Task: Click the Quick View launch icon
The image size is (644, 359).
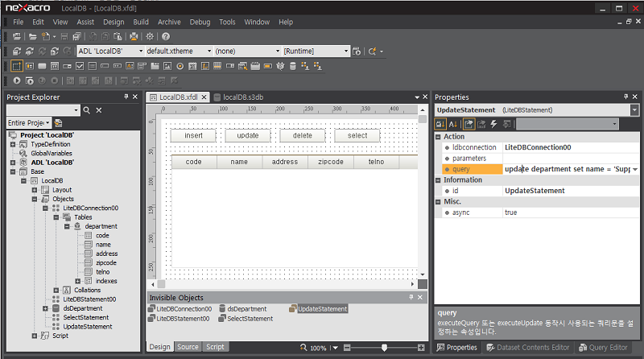Action: [x=29, y=81]
